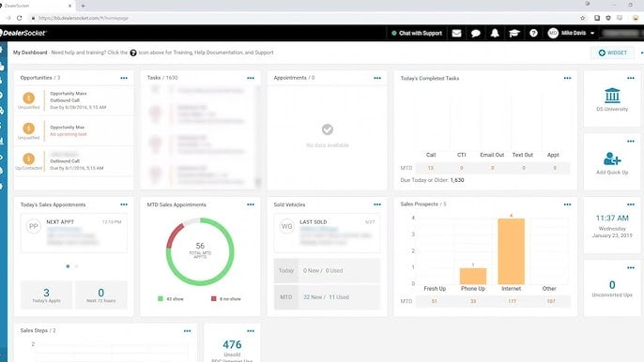Bookmark page with the star icon

(582, 18)
